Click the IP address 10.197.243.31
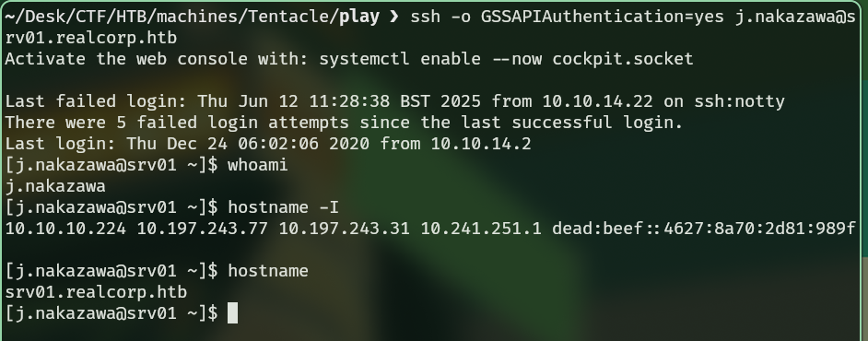This screenshot has height=341, width=868. click(x=345, y=228)
